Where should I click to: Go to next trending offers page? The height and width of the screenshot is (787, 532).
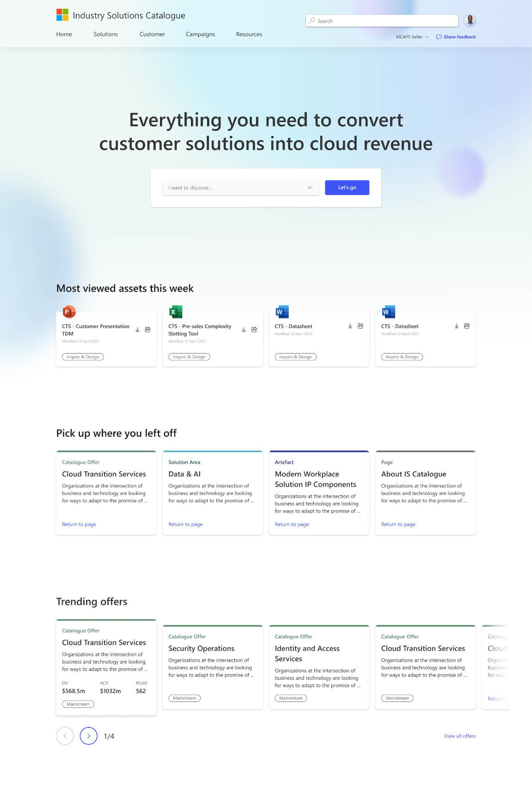89,736
